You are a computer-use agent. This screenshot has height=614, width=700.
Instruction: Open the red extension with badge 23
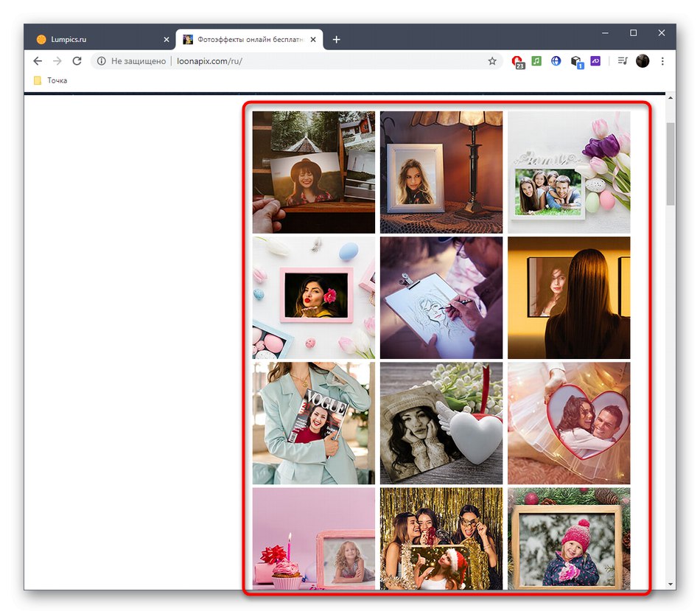518,62
